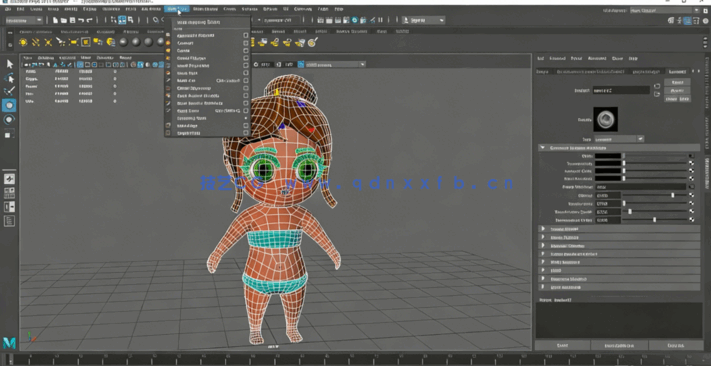The width and height of the screenshot is (711, 366).
Task: Open the Edit menu in the menu bar
Action: pyautogui.click(x=20, y=9)
